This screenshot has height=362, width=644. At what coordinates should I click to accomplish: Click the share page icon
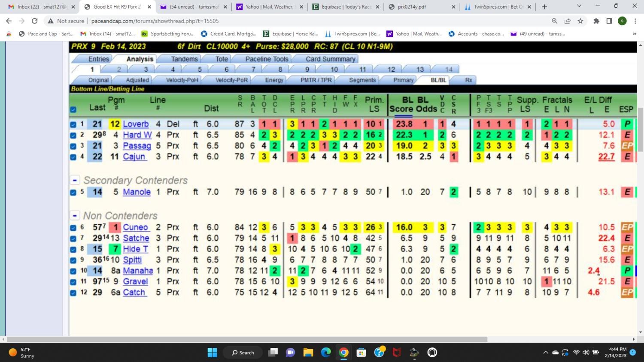[x=568, y=21]
